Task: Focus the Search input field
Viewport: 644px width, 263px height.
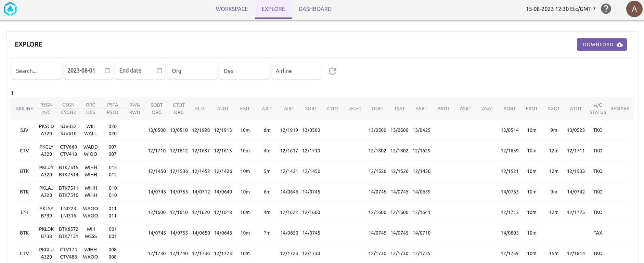Action: 36,71
